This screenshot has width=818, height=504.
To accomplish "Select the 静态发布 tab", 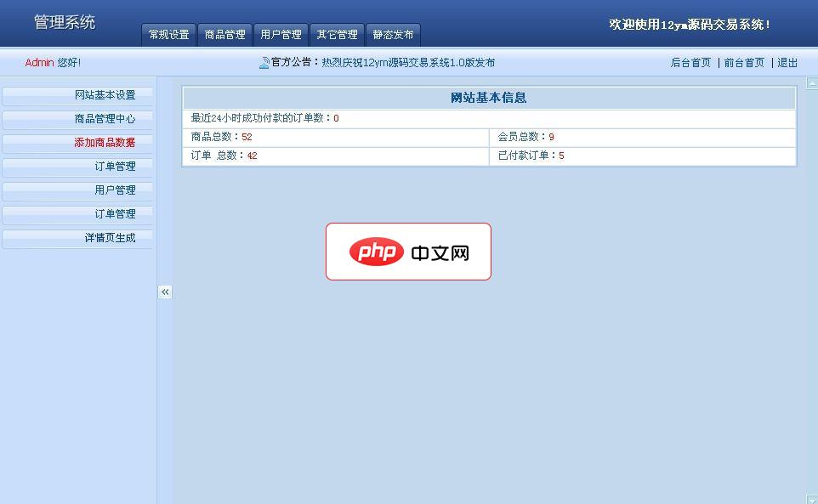I will [391, 35].
